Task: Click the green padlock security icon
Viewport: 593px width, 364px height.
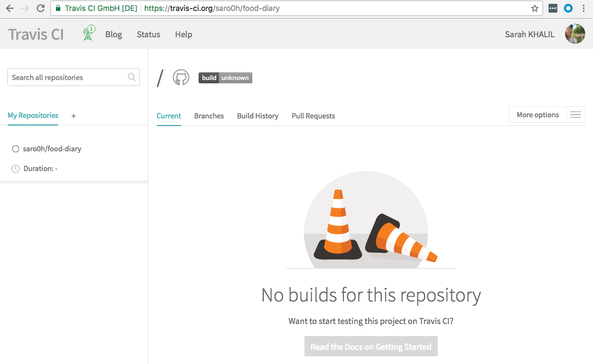Action: point(58,8)
